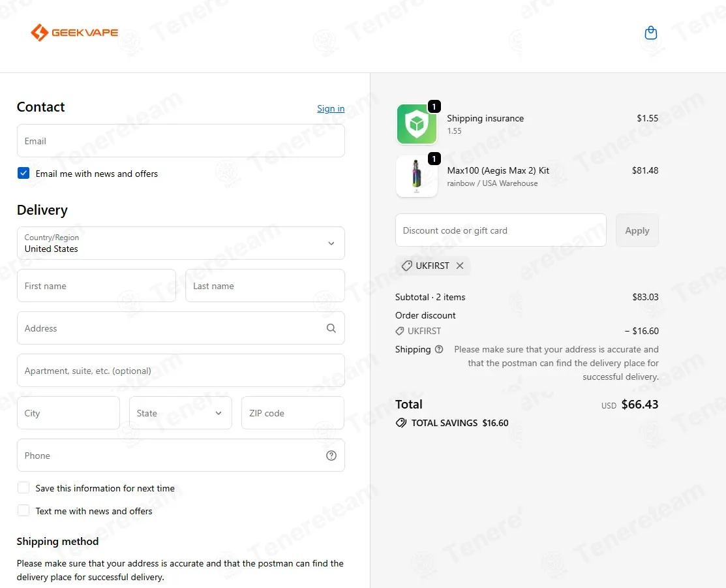726x588 pixels.
Task: Click the UKFIRST discount tag icon
Action: click(406, 266)
